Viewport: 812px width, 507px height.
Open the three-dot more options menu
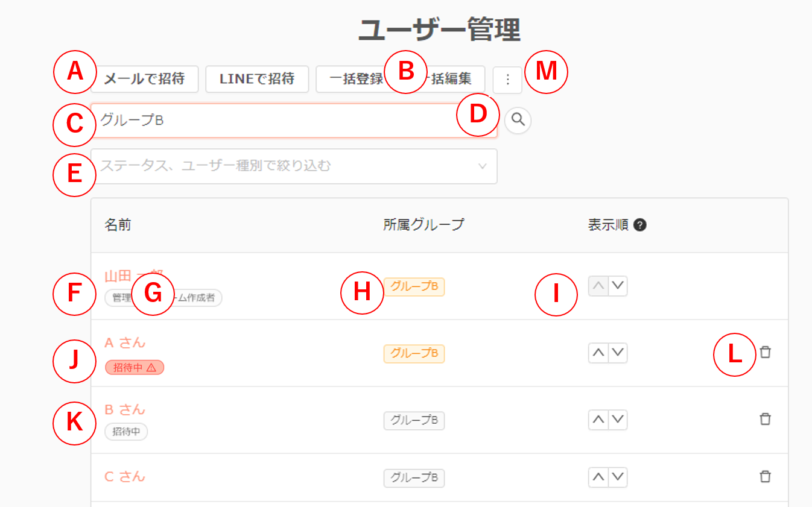[507, 80]
